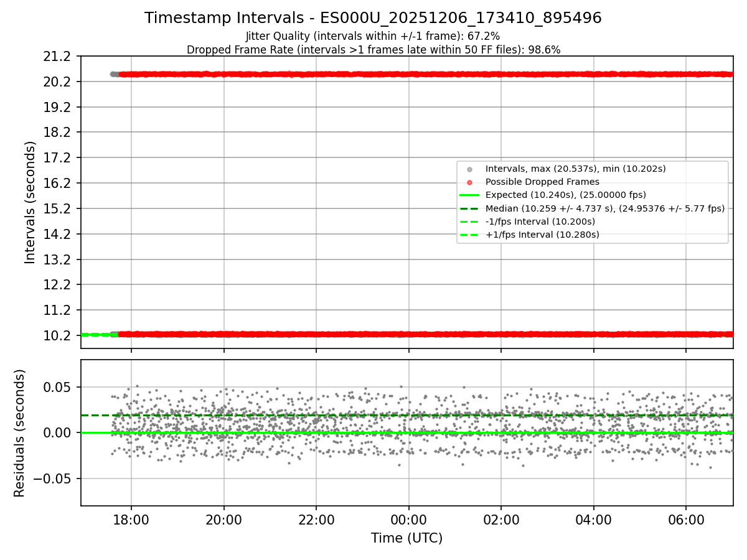747x560 pixels.
Task: Click the plot title 'Timestamp Intervals - ES000U_20251206_173410_895496'
Action: [x=373, y=18]
